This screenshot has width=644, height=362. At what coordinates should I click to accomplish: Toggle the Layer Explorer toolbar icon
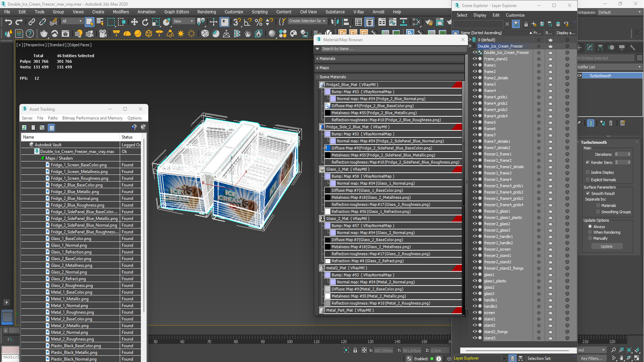[x=369, y=22]
